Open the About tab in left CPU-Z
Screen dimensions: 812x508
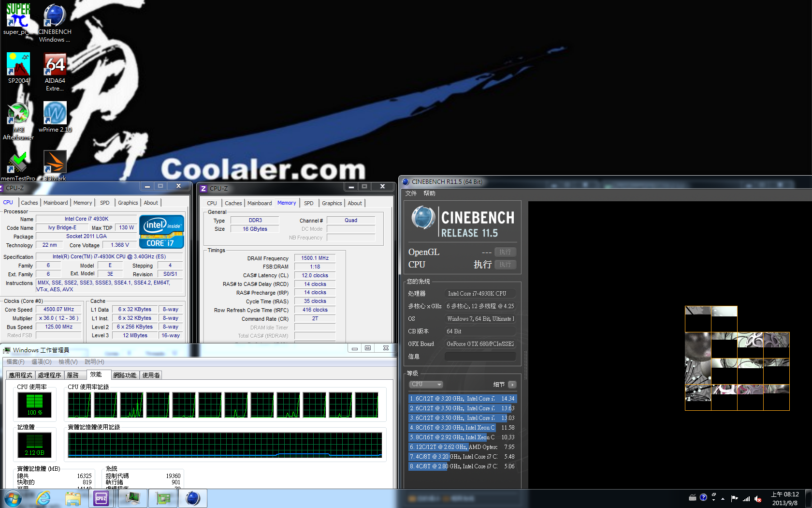point(151,203)
